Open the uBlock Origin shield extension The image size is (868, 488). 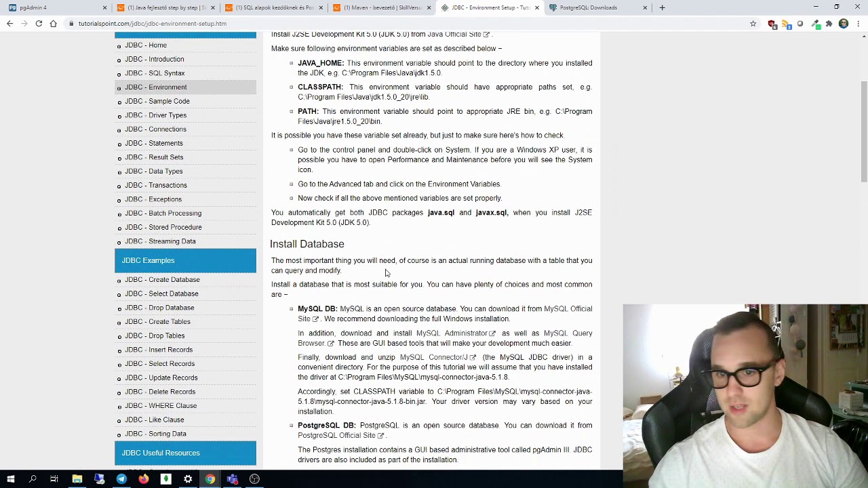click(772, 24)
